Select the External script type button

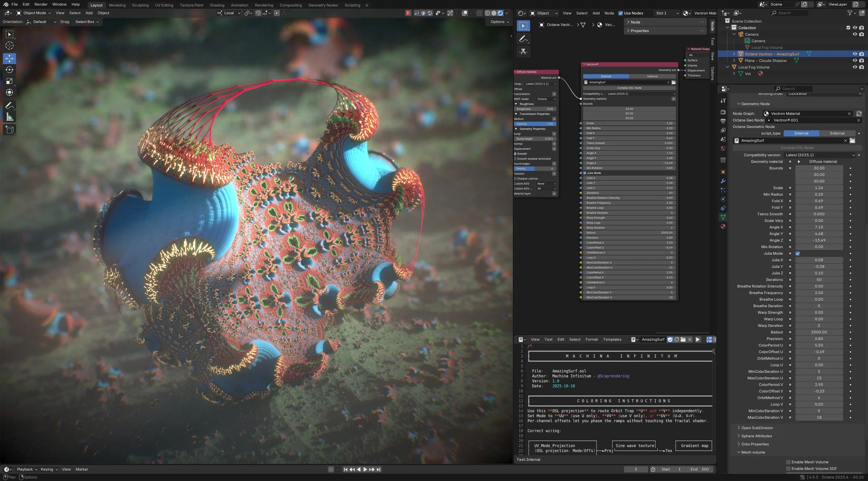(x=837, y=133)
